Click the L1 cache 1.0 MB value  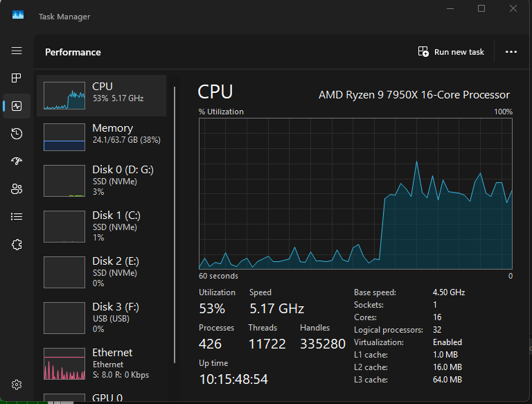click(445, 355)
